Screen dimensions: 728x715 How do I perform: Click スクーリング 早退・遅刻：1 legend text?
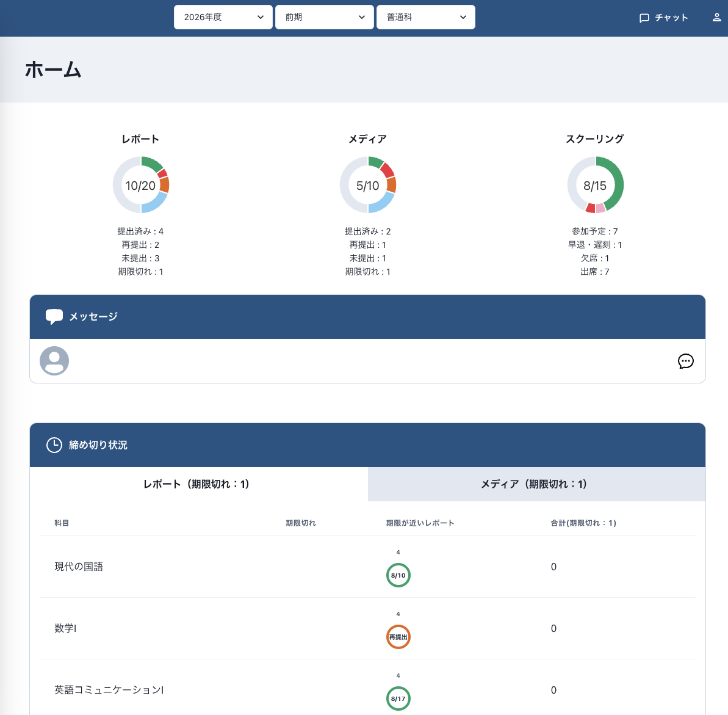click(595, 245)
